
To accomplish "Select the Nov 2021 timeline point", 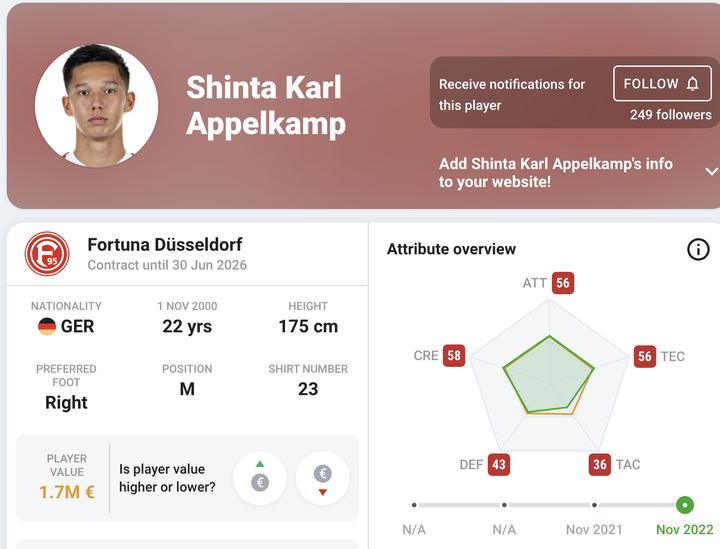I will (x=594, y=505).
